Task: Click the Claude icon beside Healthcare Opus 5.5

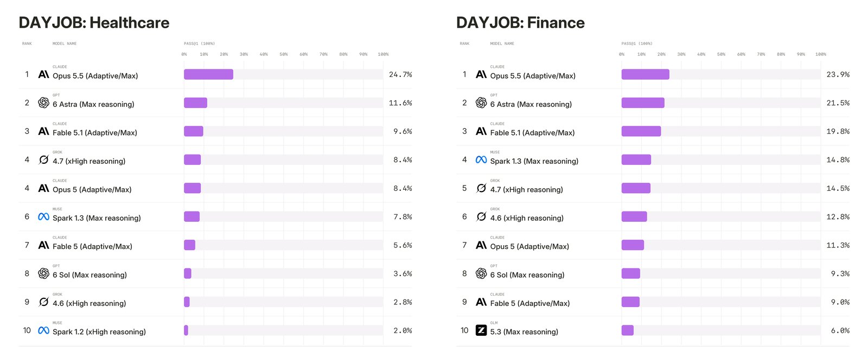Action: point(44,74)
